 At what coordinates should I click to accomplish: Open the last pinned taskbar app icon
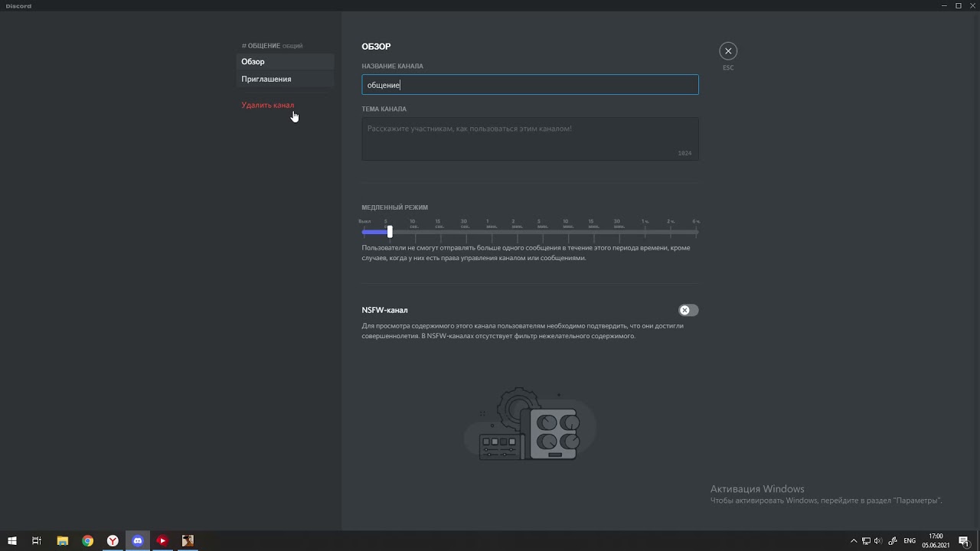pos(188,540)
